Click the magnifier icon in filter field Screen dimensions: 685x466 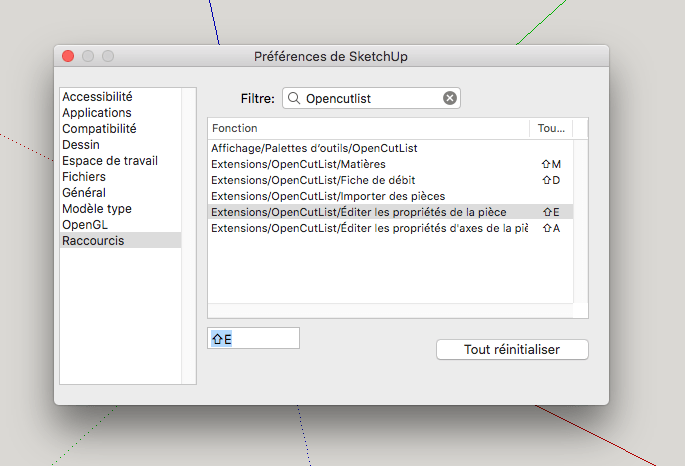[x=294, y=98]
